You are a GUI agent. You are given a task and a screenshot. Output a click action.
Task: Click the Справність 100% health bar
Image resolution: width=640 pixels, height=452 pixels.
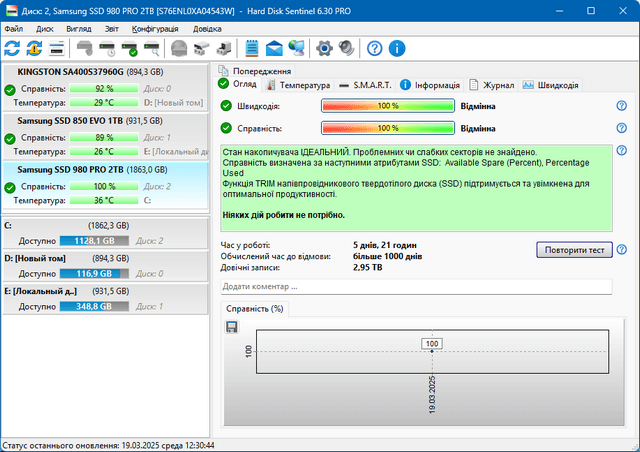tap(388, 128)
